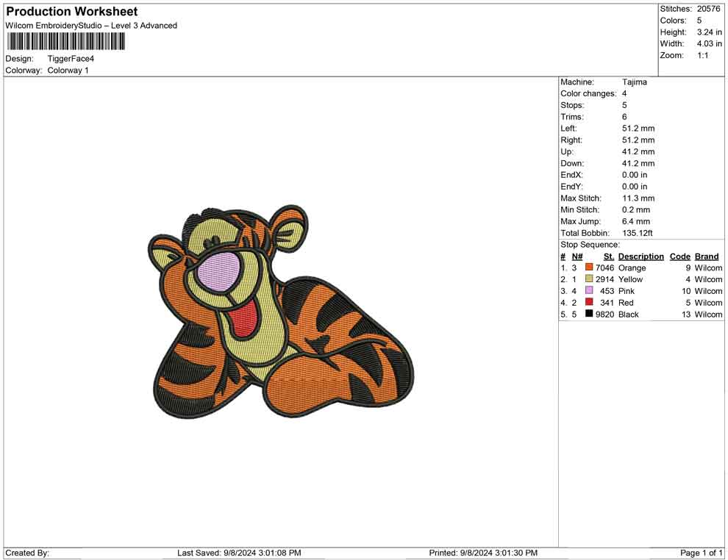
Task: Click the 'Code' column header
Action: point(679,256)
